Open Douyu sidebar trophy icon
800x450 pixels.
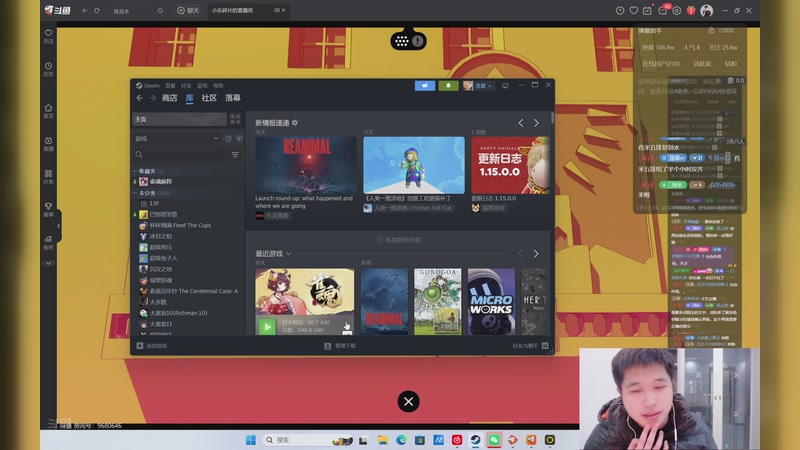pyautogui.click(x=48, y=206)
